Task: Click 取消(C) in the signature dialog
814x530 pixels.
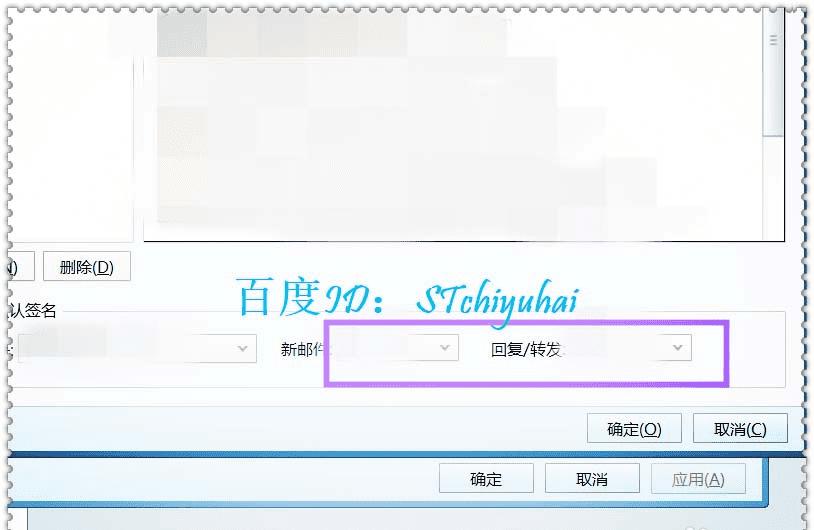Action: [740, 428]
